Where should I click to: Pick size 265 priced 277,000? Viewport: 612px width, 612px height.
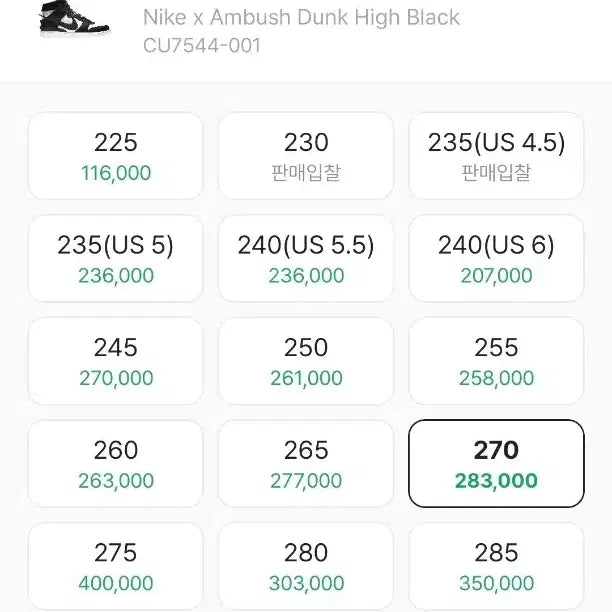pyautogui.click(x=306, y=463)
